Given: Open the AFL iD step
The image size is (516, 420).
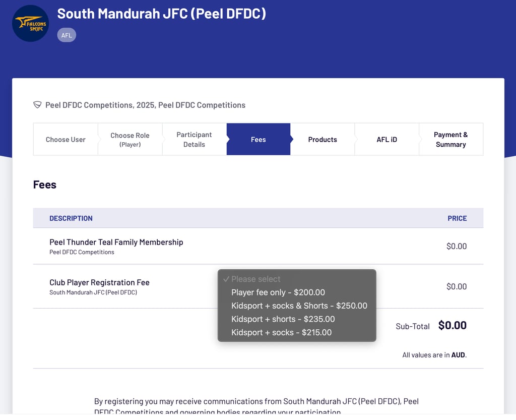Looking at the screenshot, I should (x=386, y=140).
